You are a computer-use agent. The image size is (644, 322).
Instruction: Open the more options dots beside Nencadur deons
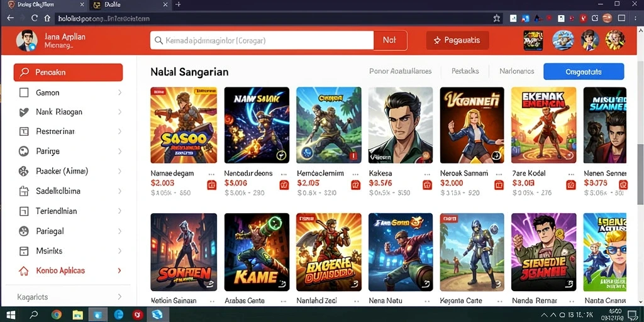click(x=284, y=174)
